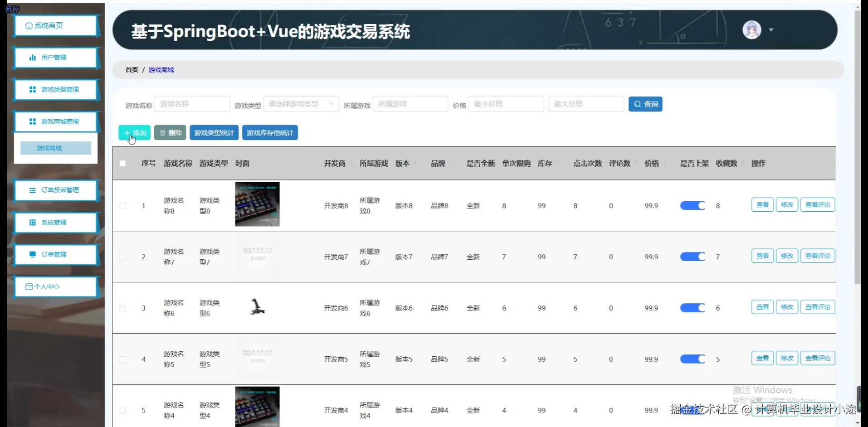Click the 系统管理 table icon

[32, 222]
